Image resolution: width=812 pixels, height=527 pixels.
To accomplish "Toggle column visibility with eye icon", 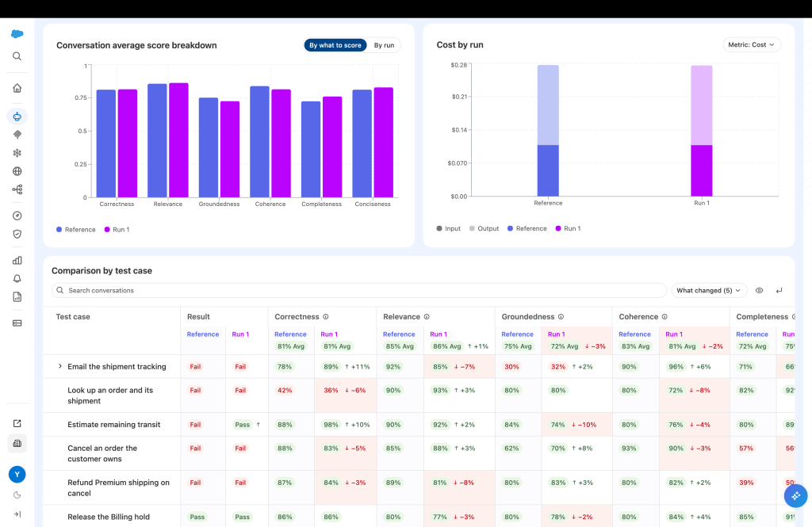I will (x=759, y=290).
